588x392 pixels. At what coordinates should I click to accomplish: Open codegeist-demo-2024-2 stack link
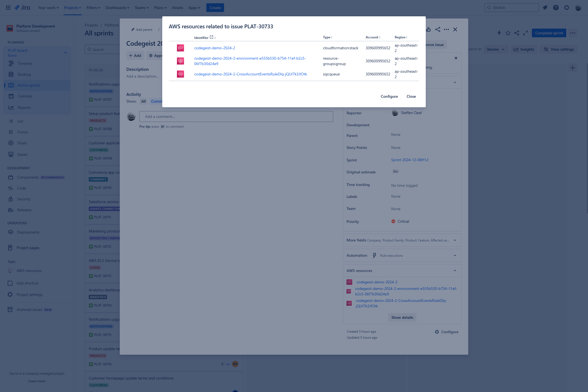(215, 48)
